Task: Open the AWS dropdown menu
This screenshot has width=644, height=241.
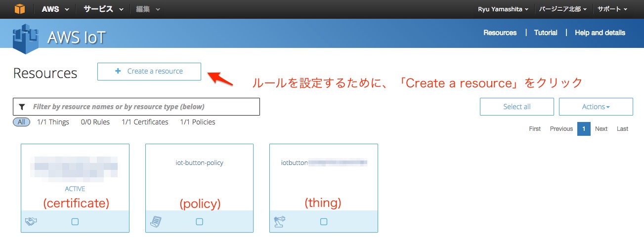Action: click(55, 9)
